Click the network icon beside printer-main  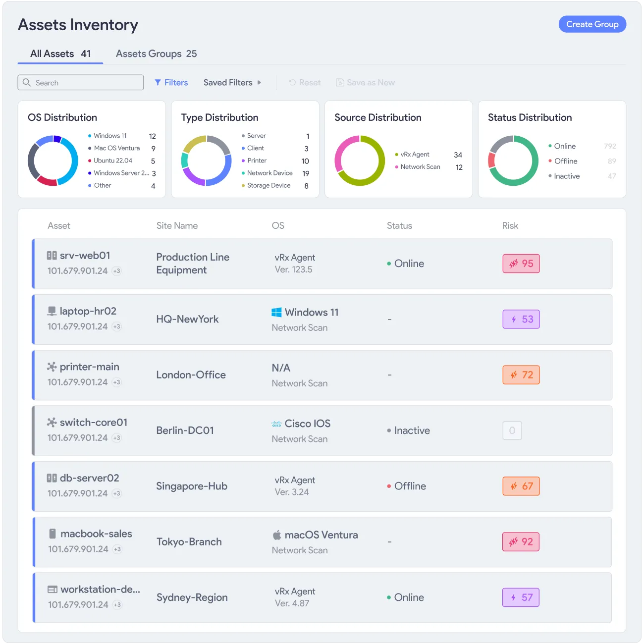click(x=52, y=367)
